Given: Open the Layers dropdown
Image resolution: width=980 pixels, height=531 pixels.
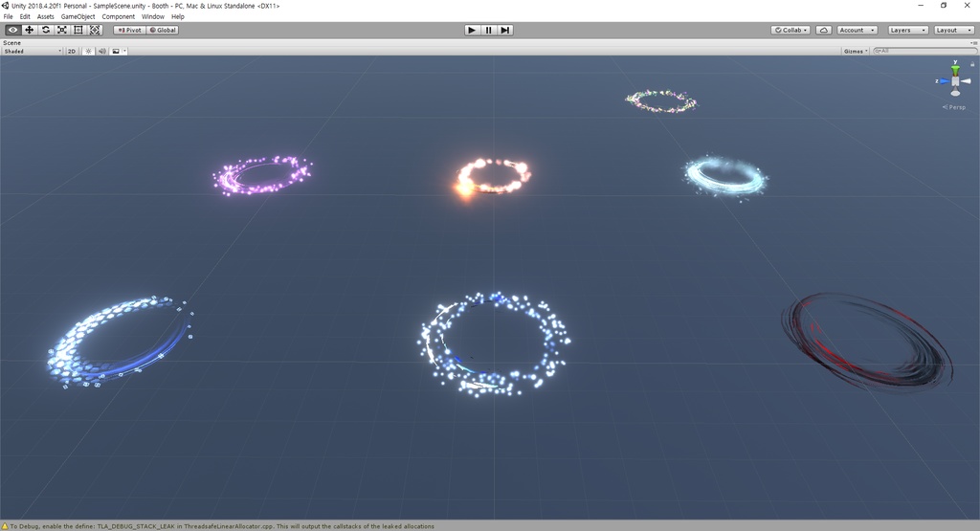Looking at the screenshot, I should click(907, 30).
